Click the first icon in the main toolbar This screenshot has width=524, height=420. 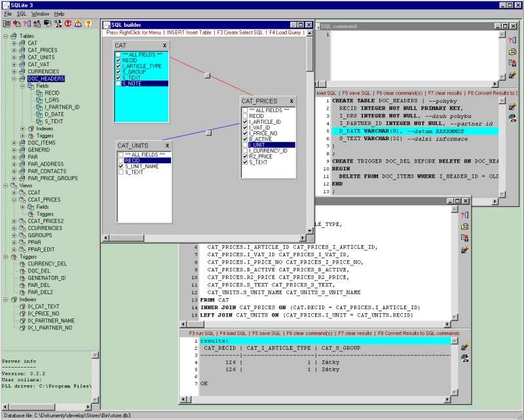[7, 24]
